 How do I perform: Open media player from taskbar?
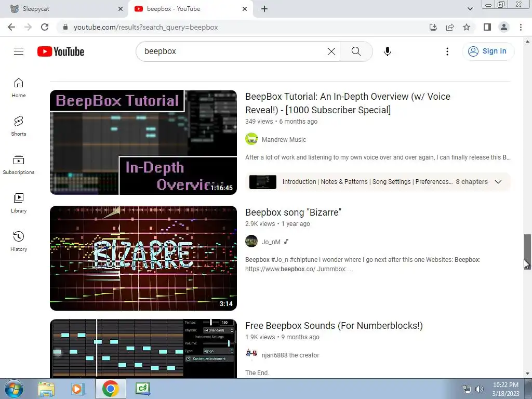(x=78, y=389)
